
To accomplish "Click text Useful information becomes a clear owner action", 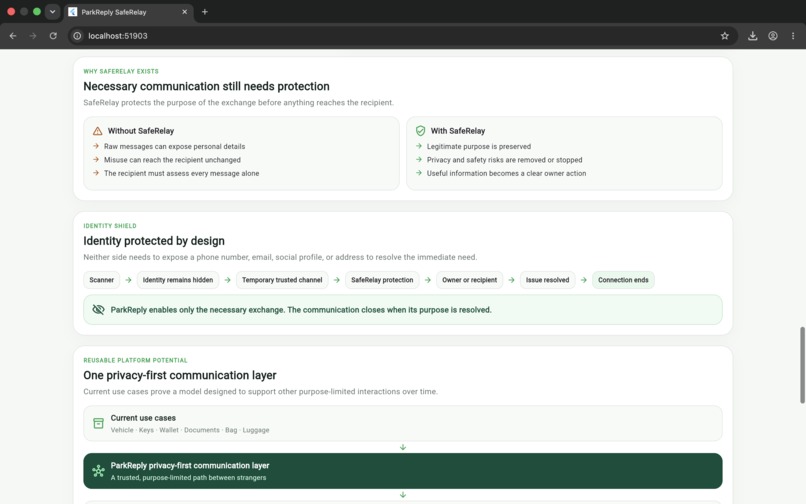I will tap(506, 173).
